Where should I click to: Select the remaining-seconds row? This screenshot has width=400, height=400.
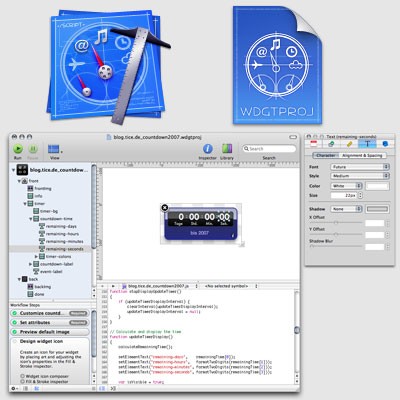point(50,249)
